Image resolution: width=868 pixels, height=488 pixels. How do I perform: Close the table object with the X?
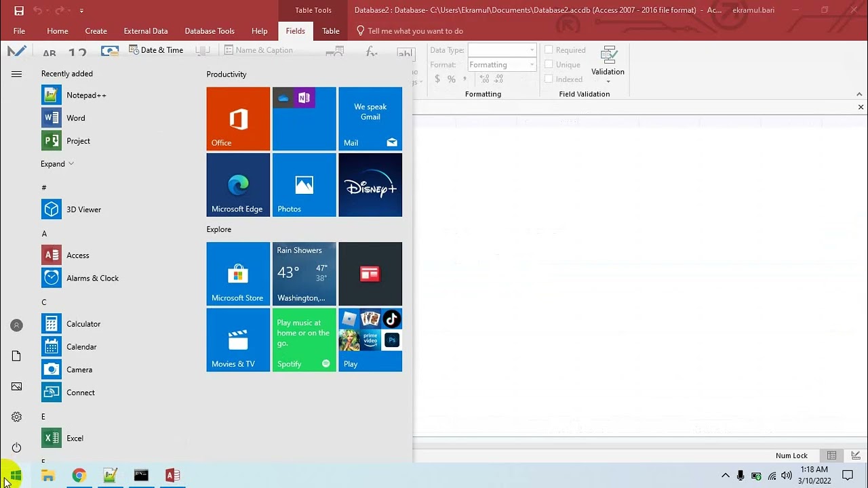click(861, 107)
